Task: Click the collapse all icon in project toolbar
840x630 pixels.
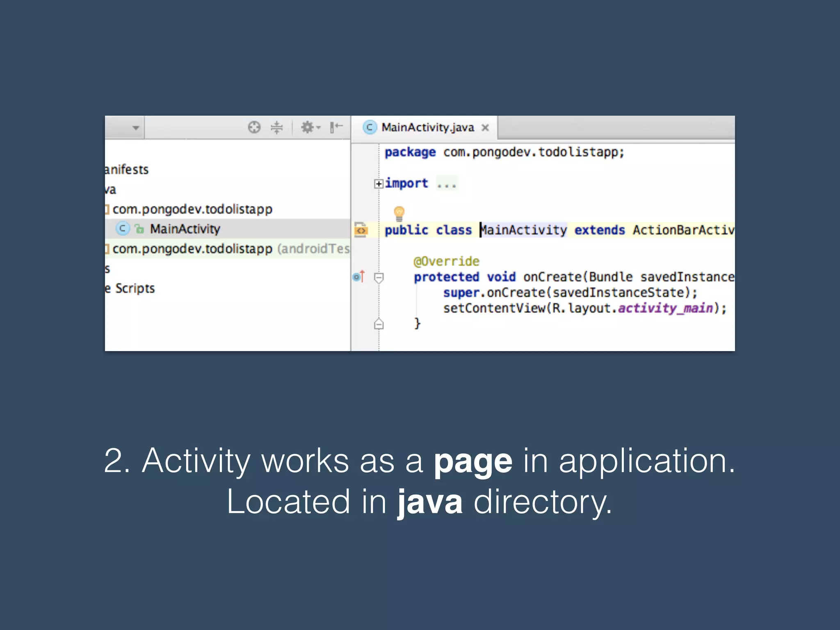Action: (x=277, y=127)
